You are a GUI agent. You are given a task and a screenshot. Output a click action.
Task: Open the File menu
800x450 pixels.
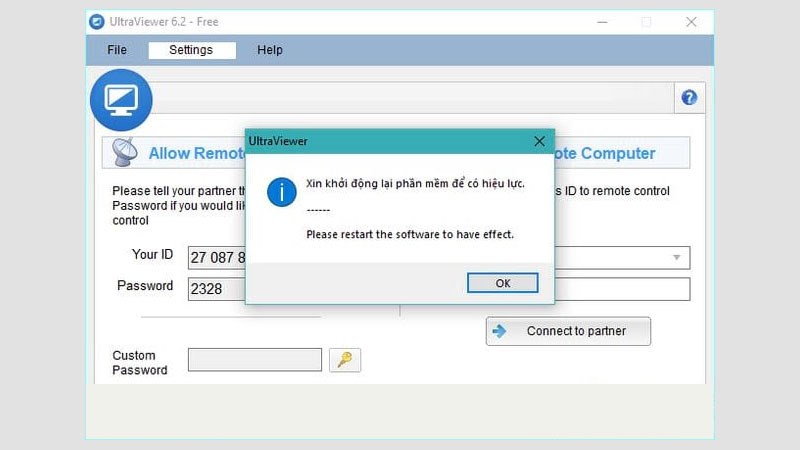point(117,50)
